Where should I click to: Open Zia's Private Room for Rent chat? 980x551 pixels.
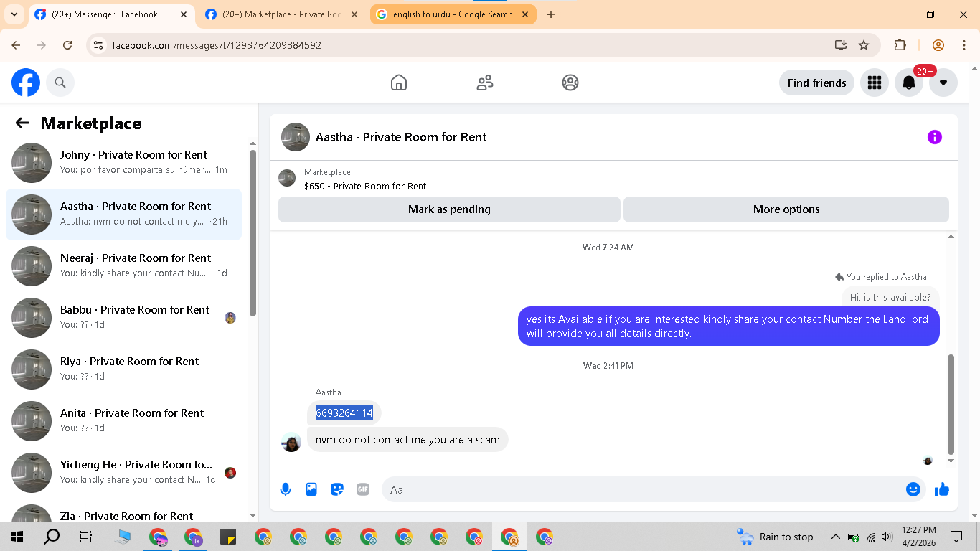(123, 512)
